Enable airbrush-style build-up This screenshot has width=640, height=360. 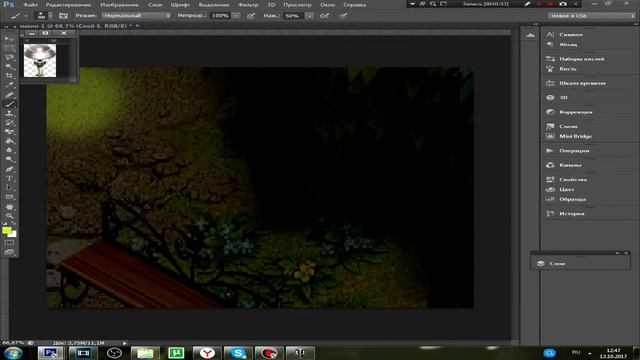point(324,16)
